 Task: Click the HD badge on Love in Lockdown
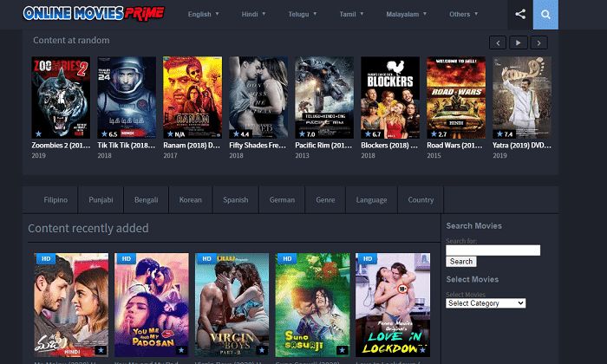[x=368, y=258]
